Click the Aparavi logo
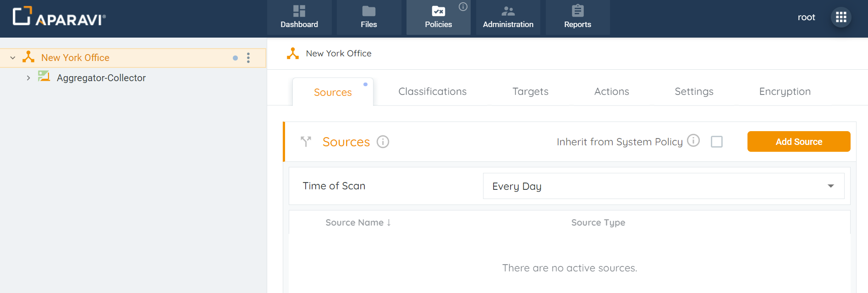 tap(59, 17)
